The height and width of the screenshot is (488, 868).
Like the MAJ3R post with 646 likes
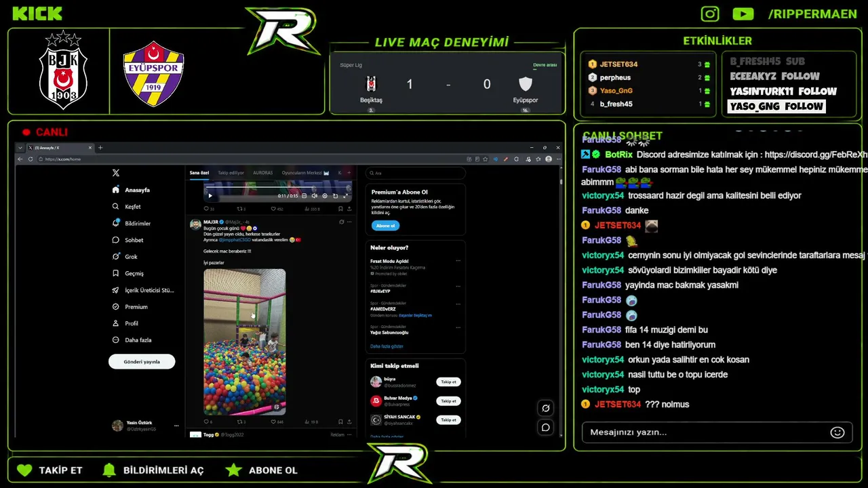click(277, 422)
